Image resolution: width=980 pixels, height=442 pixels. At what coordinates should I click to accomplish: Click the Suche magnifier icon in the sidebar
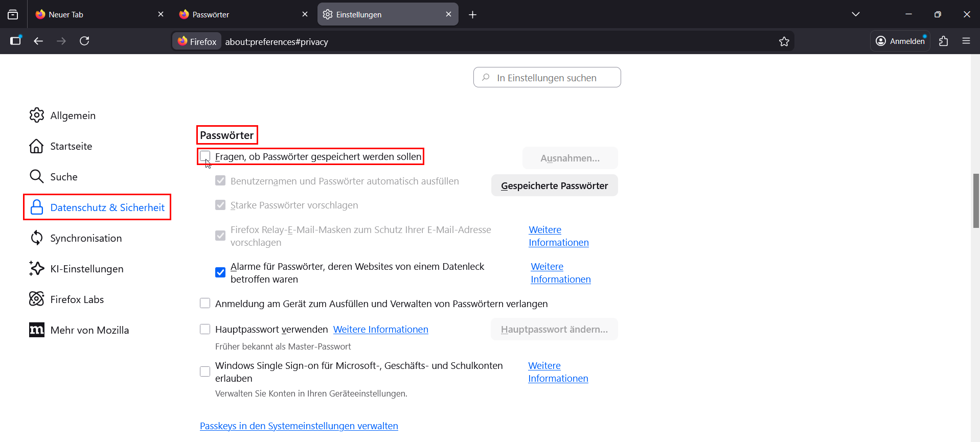37,176
